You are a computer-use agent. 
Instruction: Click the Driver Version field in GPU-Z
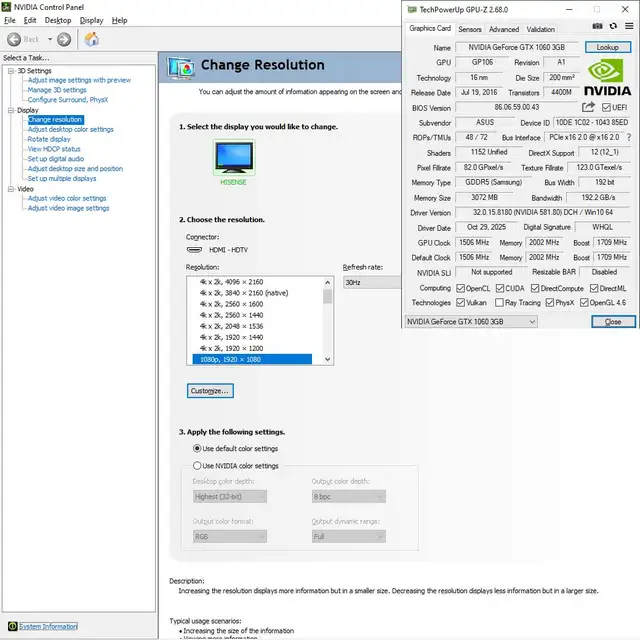pos(543,212)
